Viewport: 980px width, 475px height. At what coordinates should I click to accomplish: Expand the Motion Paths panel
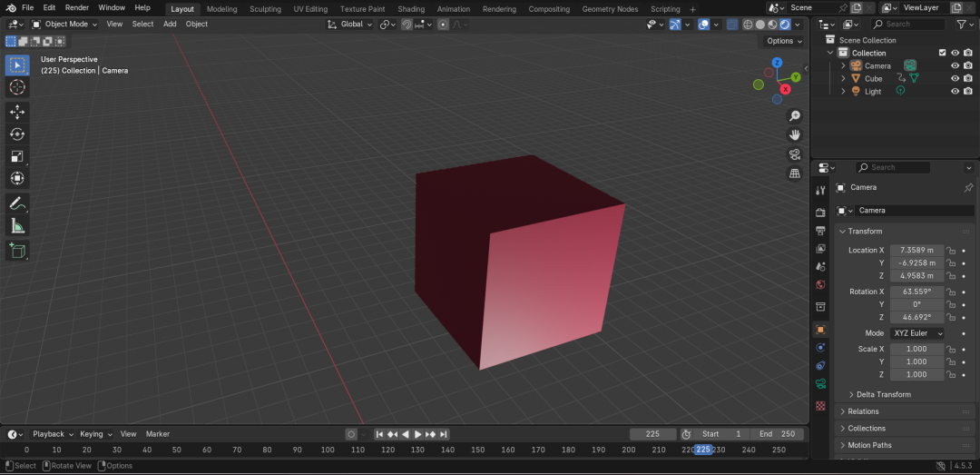(x=905, y=446)
